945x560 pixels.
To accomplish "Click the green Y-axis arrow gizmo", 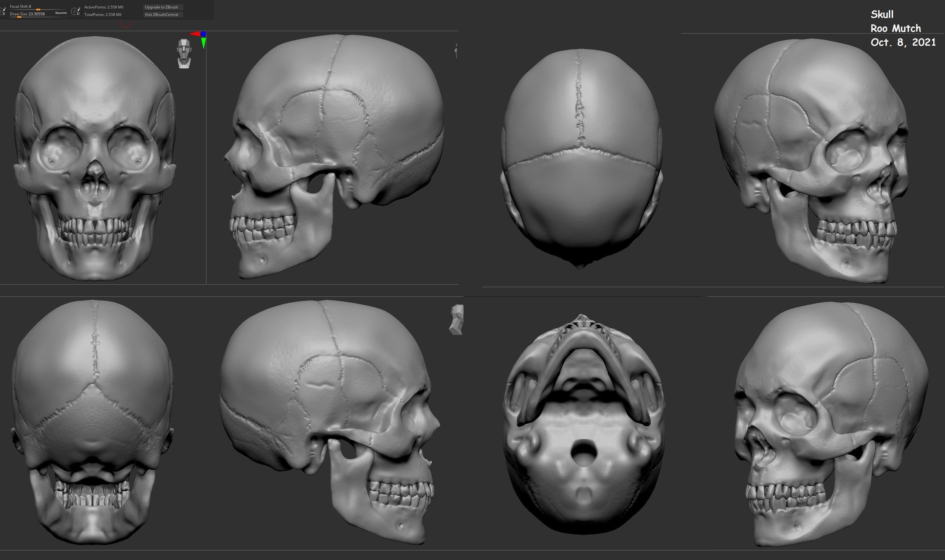I will coord(203,43).
